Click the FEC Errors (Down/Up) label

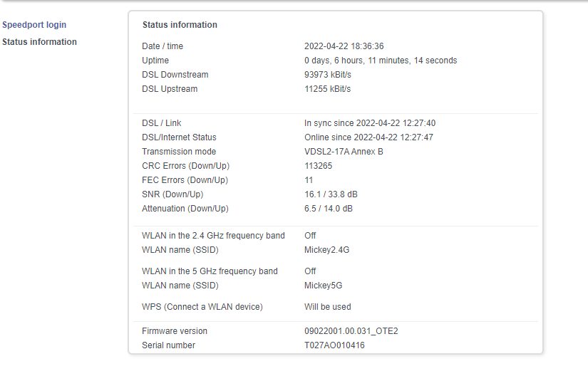pos(185,180)
